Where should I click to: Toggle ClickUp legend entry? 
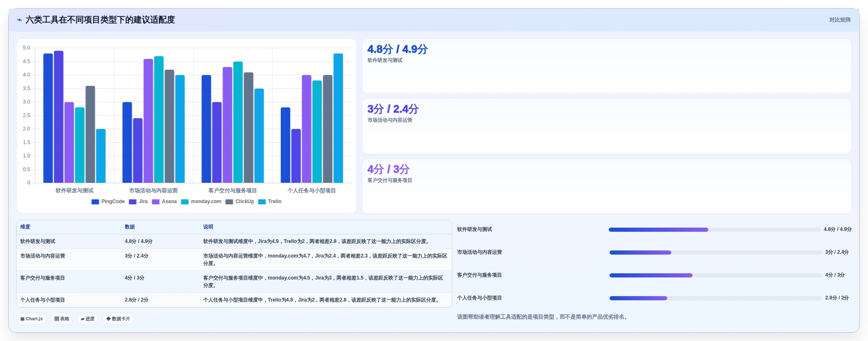(240, 202)
